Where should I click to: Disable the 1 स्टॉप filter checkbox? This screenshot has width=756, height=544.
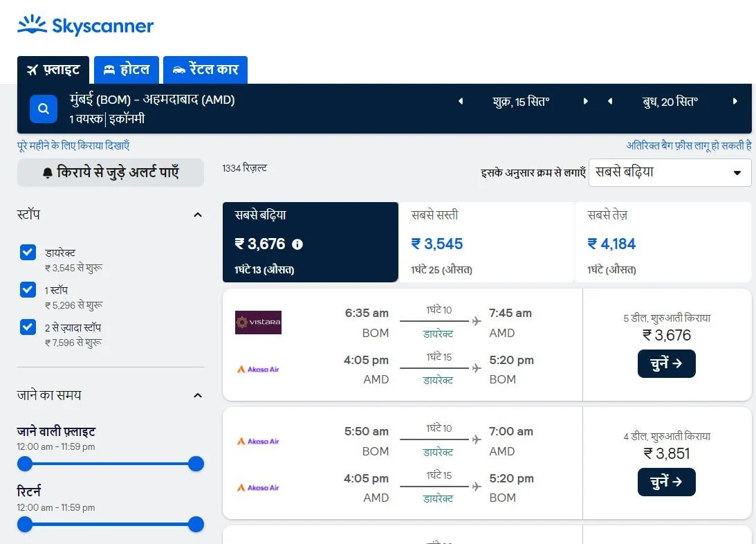click(x=28, y=289)
